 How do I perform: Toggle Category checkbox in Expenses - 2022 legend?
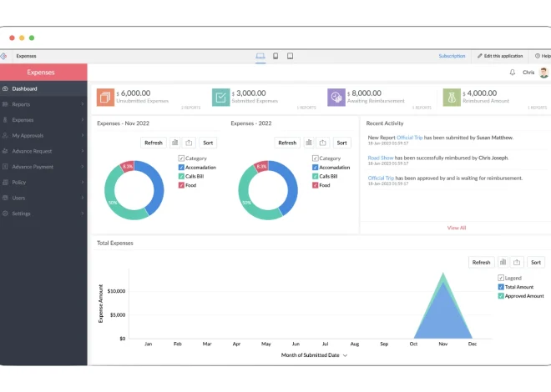click(316, 158)
